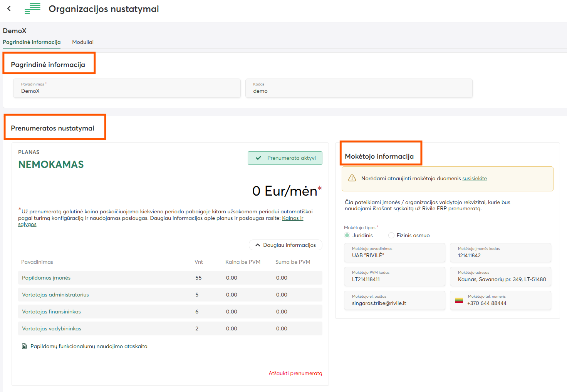Click the report document icon
Viewport: 567px width, 392px height.
pyautogui.click(x=24, y=346)
